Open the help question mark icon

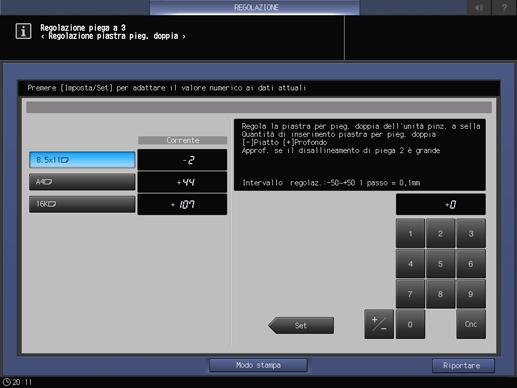pos(504,7)
